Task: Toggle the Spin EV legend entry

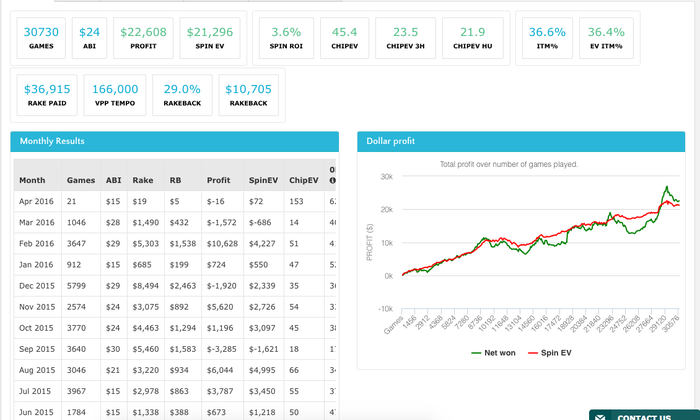Action: 550,353
